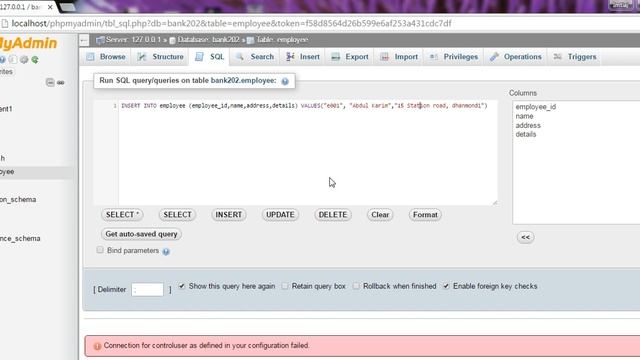Image resolution: width=640 pixels, height=360 pixels.
Task: Open the Operations tab
Action: pos(516,57)
